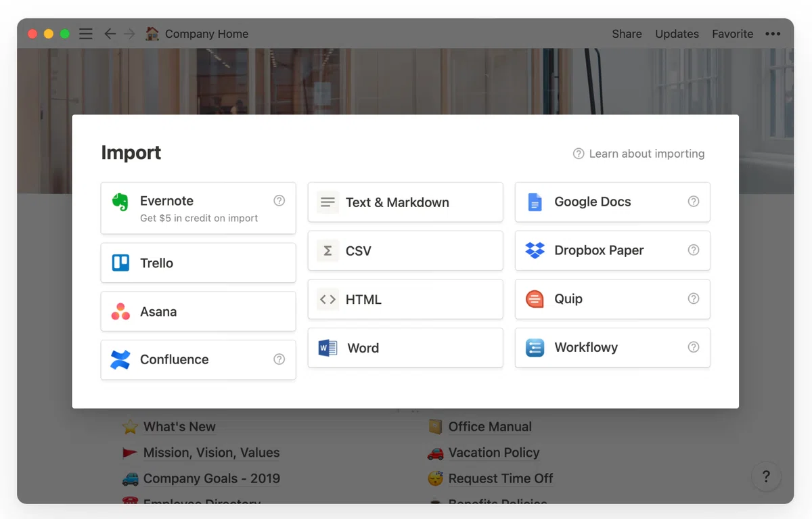812x519 pixels.
Task: Go forward with the right arrow
Action: click(x=129, y=34)
